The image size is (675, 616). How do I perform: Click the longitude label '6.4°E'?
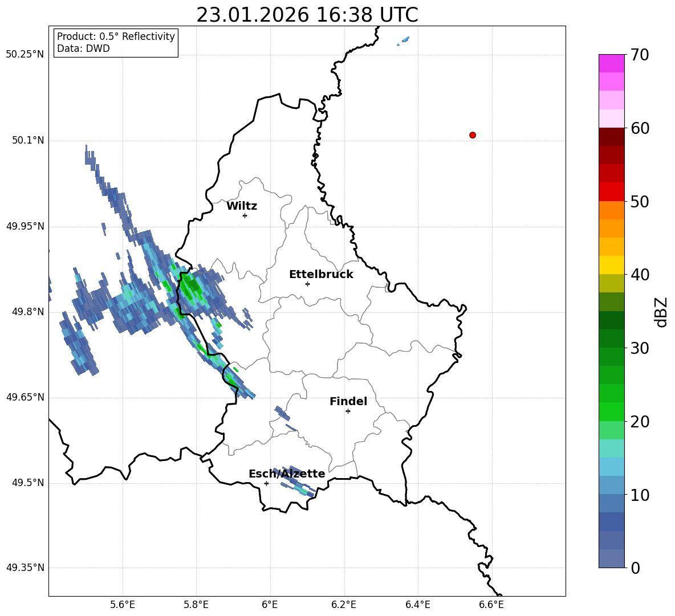(x=417, y=605)
